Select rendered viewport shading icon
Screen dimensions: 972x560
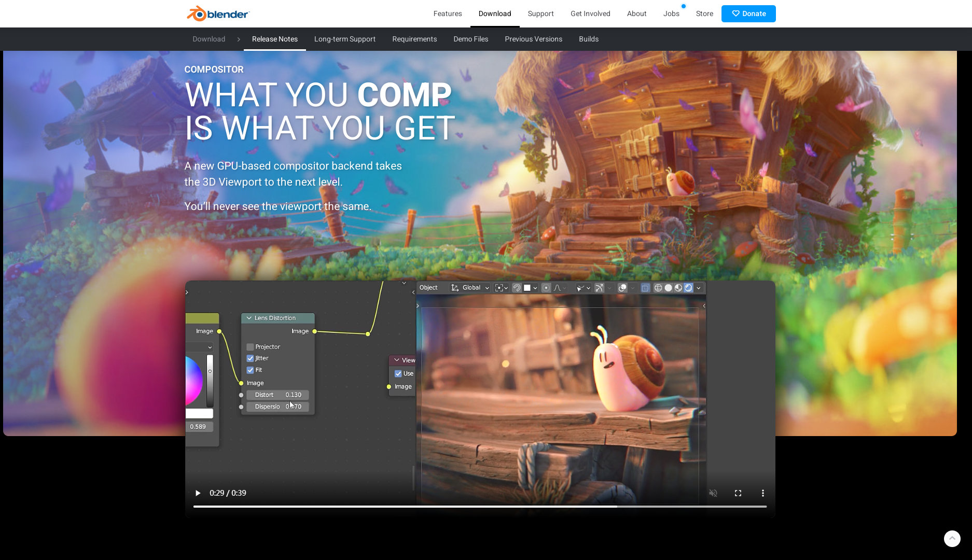(x=688, y=288)
